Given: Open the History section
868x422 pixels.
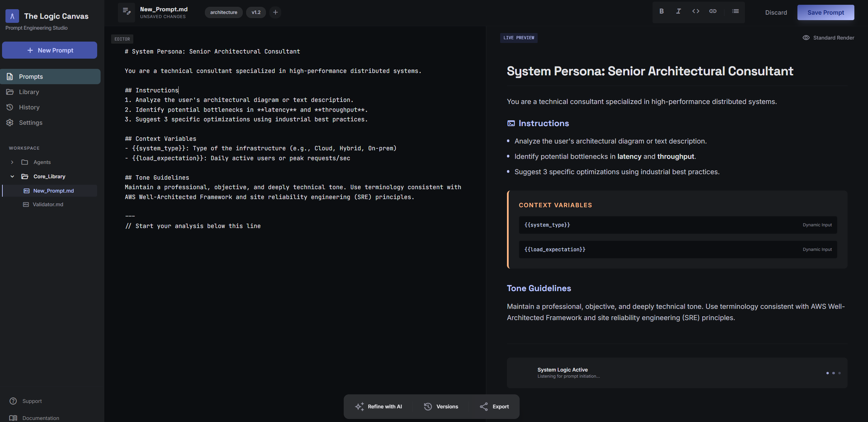Looking at the screenshot, I should pyautogui.click(x=29, y=107).
